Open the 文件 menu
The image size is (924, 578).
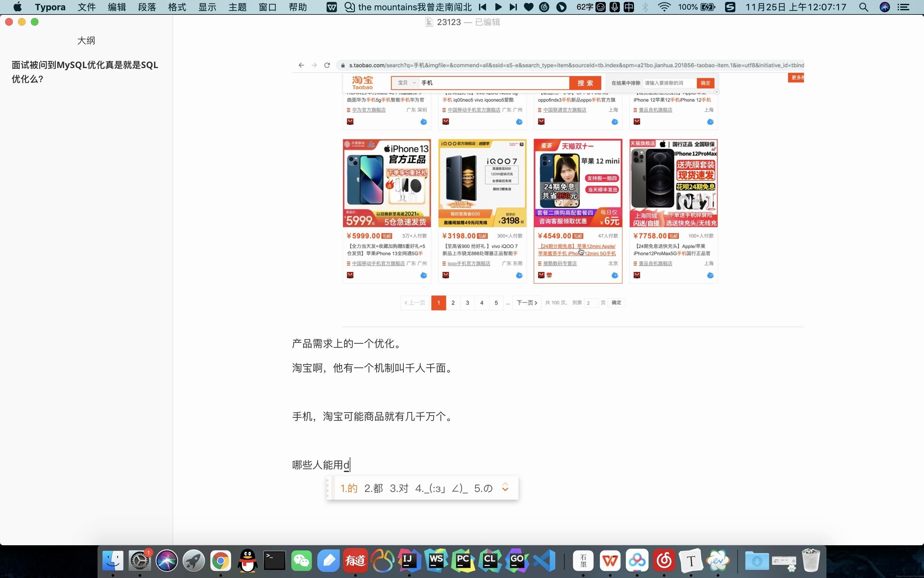(87, 7)
